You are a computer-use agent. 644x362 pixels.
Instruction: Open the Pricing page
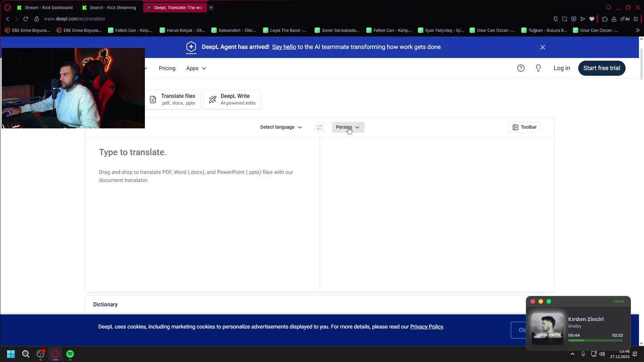click(x=167, y=68)
